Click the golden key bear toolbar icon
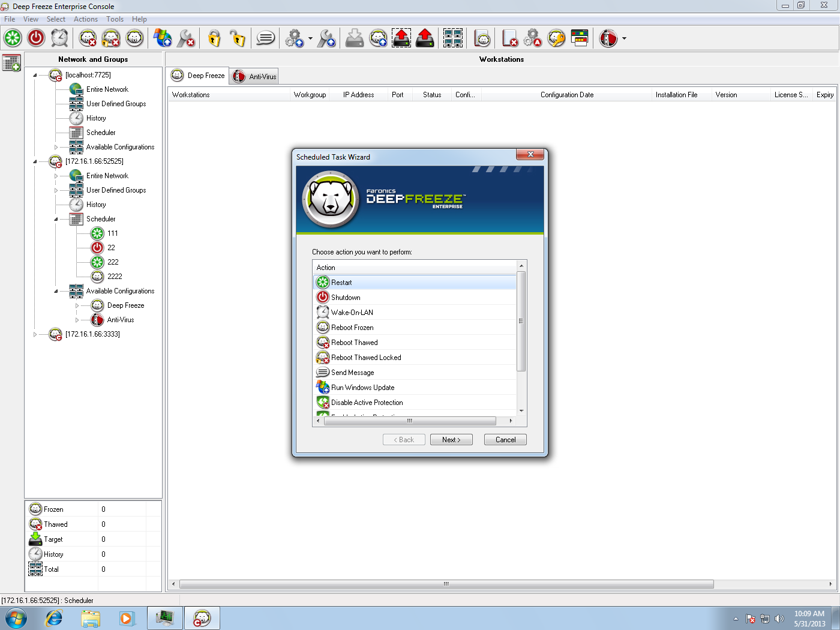The width and height of the screenshot is (840, 630). [x=557, y=38]
